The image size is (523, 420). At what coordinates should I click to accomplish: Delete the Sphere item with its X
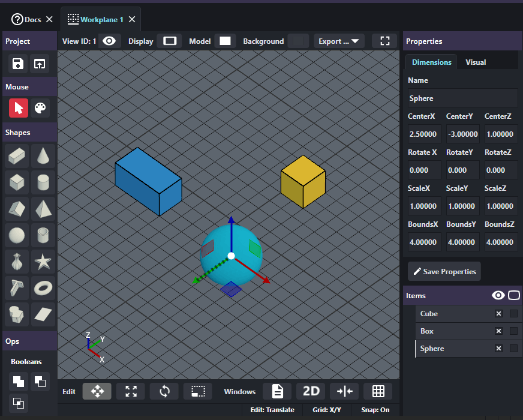[498, 348]
